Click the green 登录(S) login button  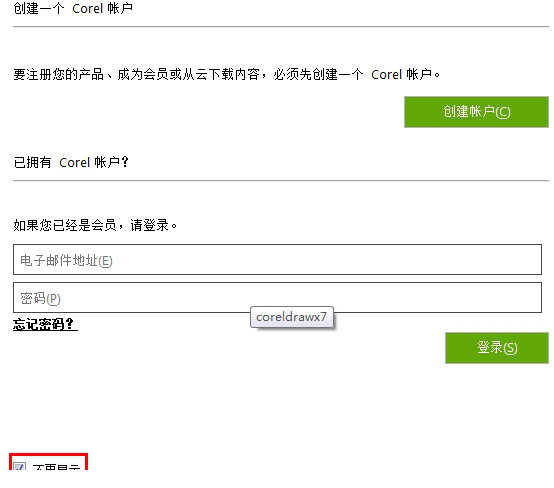tap(497, 348)
